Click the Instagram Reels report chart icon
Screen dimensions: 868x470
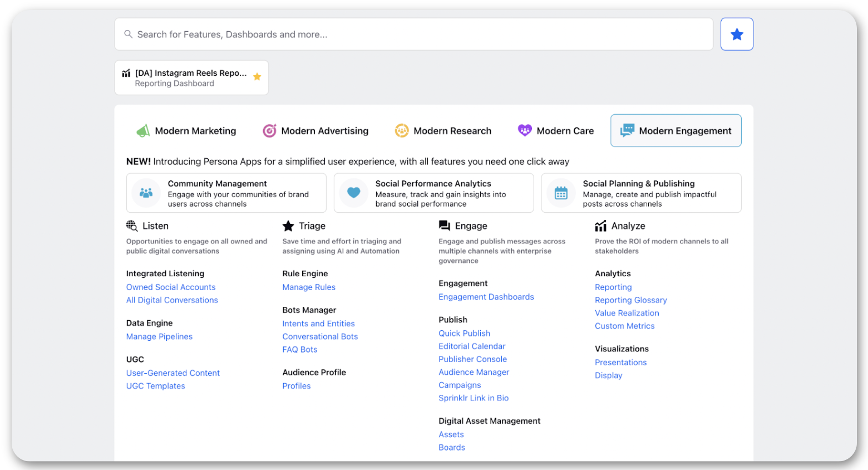(x=126, y=73)
